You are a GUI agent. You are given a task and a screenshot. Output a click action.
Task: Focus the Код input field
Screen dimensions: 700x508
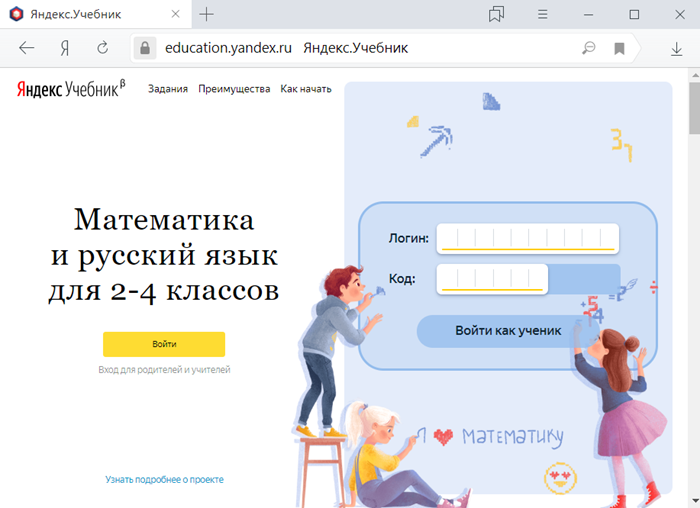point(492,279)
